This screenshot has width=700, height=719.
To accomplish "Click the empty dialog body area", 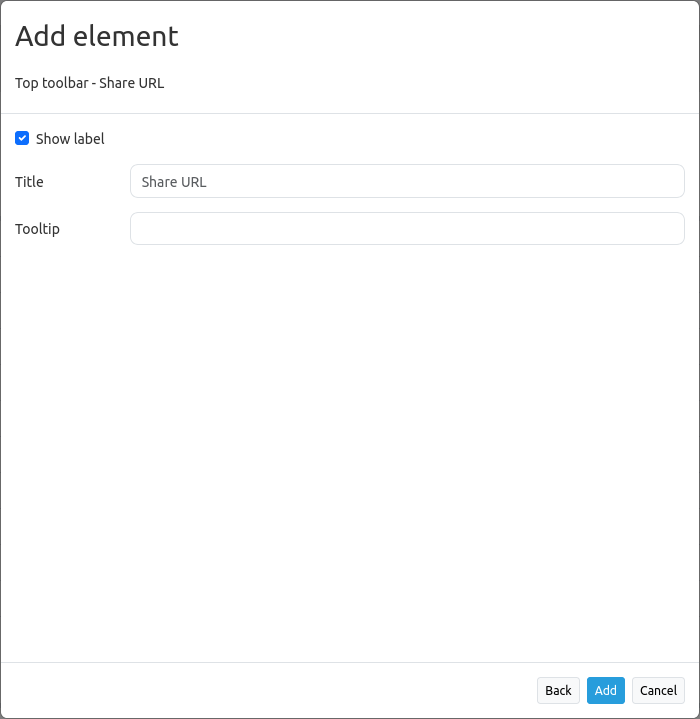I will tap(350, 450).
